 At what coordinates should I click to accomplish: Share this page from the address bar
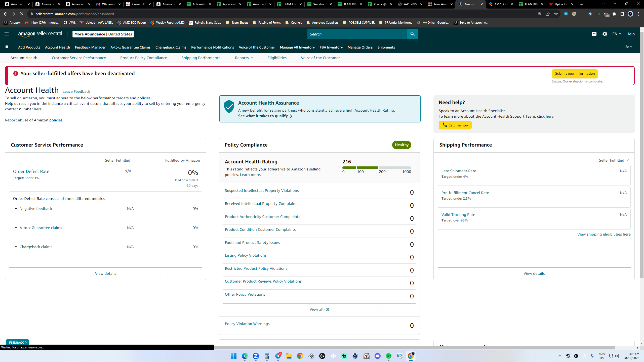point(548,14)
